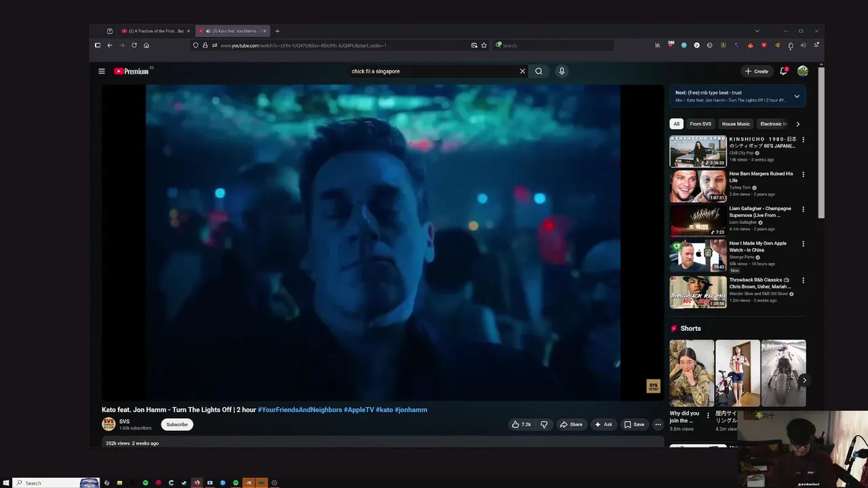Bookmark this page with the star

[x=484, y=45]
